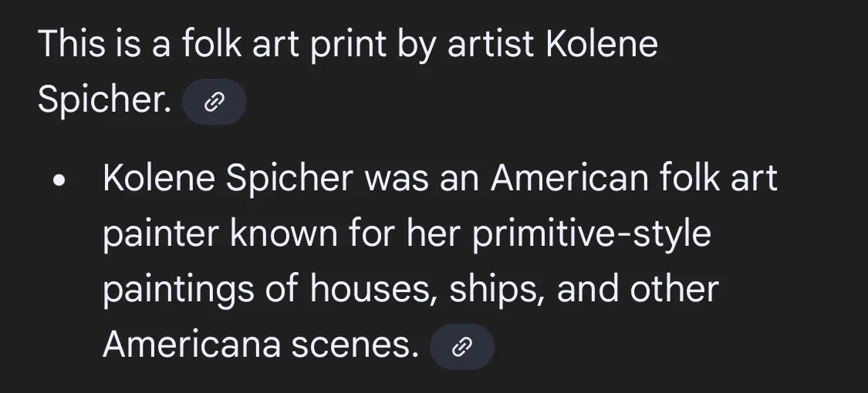Click the words "Americana scenes."
The image size is (868, 393).
[x=260, y=345]
